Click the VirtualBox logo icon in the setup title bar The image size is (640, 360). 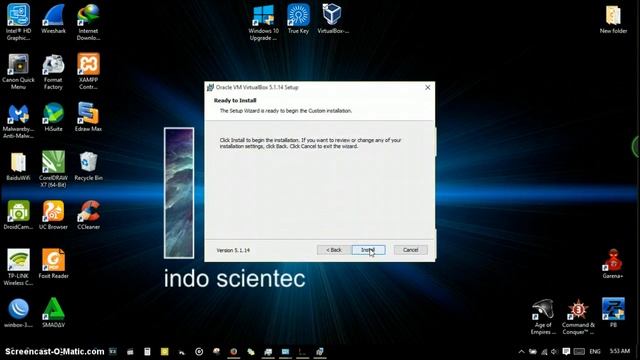[211, 87]
